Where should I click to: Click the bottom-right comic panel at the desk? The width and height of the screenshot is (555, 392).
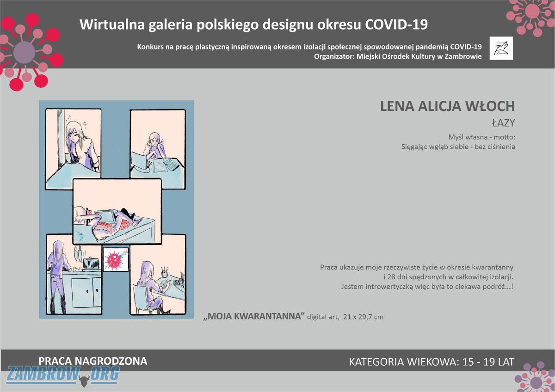coord(158,275)
